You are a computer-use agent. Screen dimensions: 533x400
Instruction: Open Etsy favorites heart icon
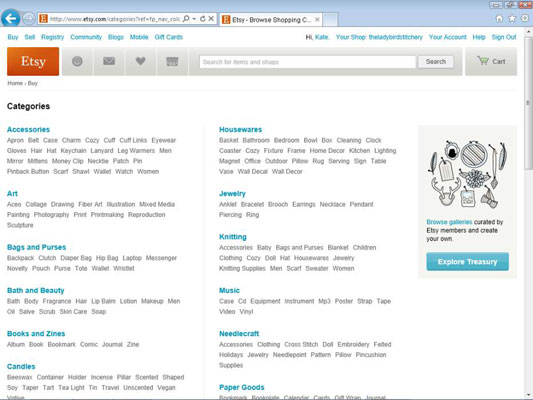pos(140,62)
